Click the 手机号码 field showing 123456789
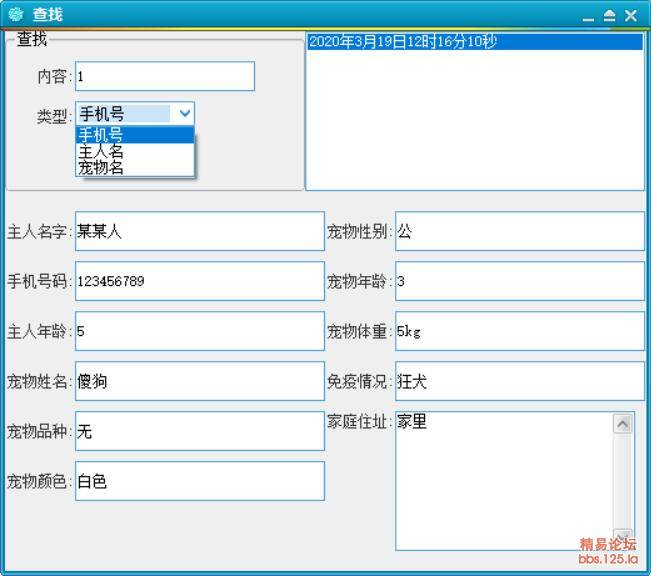Screen dimensions: 651x576 (x=200, y=281)
